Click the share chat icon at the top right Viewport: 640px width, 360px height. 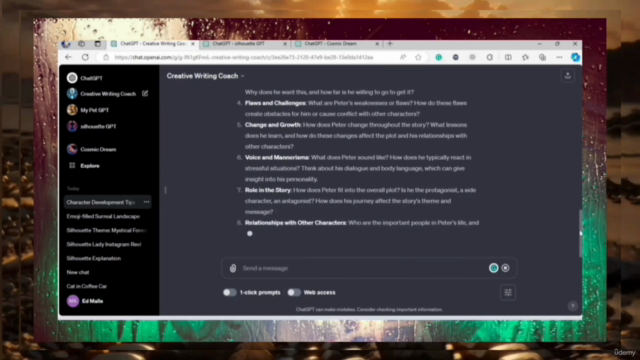pos(567,76)
